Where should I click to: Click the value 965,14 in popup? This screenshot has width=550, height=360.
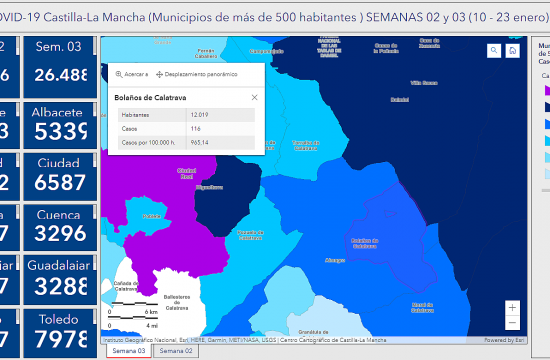coord(199,143)
